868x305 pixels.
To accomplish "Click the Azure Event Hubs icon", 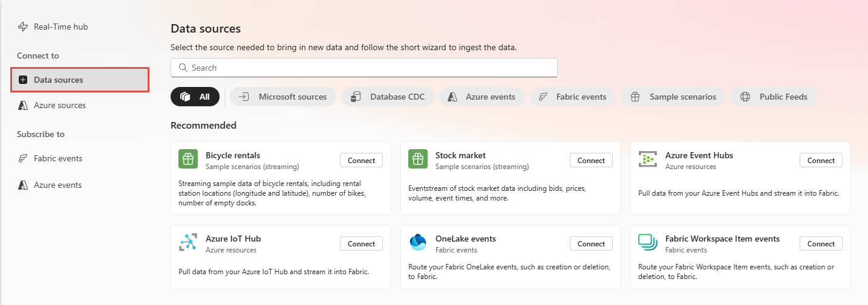I will [648, 159].
